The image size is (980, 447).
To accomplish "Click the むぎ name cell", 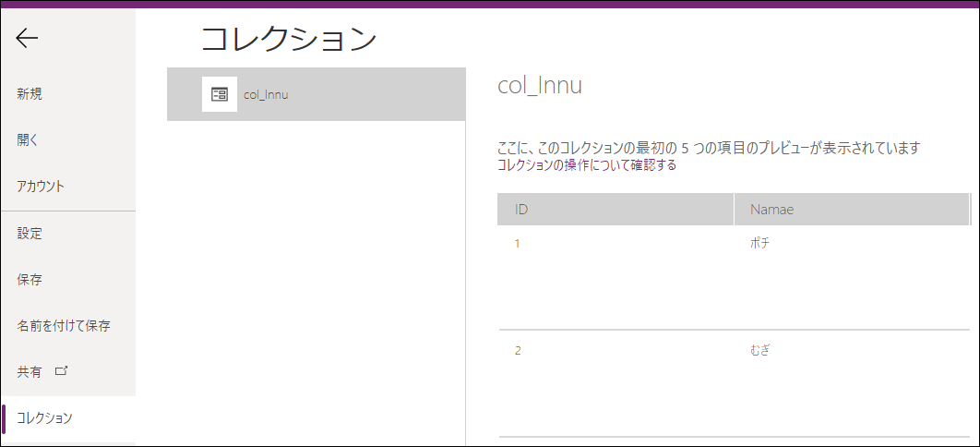I will coord(759,350).
